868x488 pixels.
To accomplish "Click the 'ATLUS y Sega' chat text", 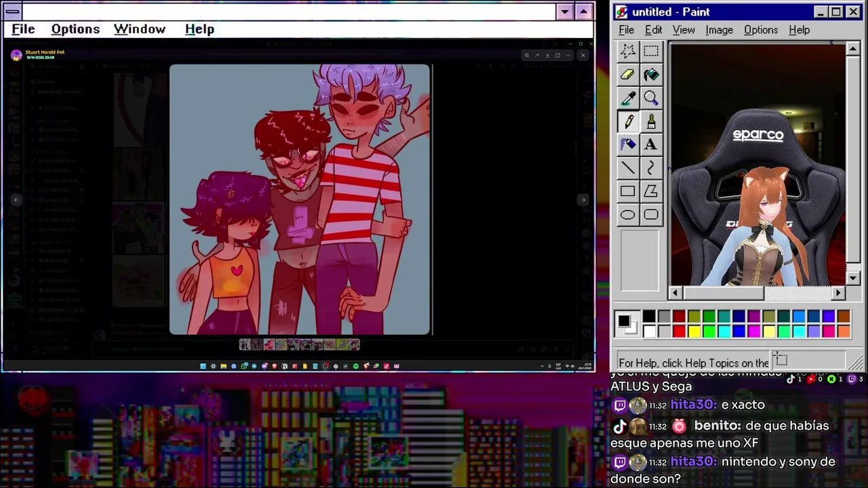I will [x=651, y=386].
